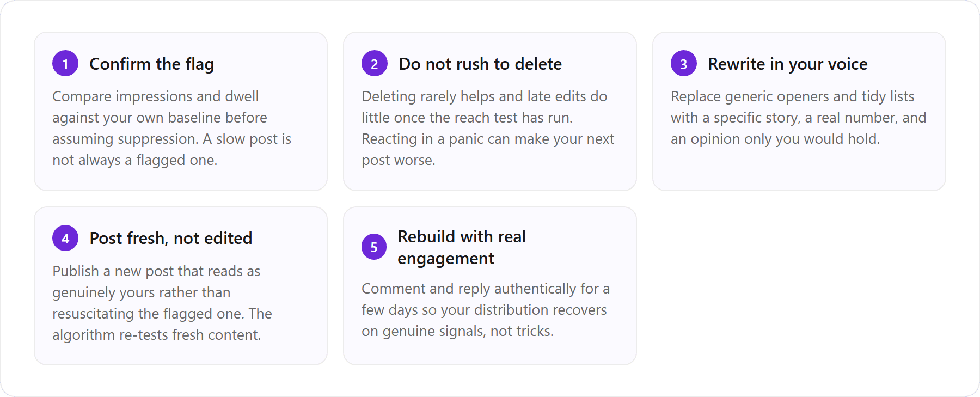Click the text about publishing a new post
This screenshot has width=980, height=397.
[162, 303]
